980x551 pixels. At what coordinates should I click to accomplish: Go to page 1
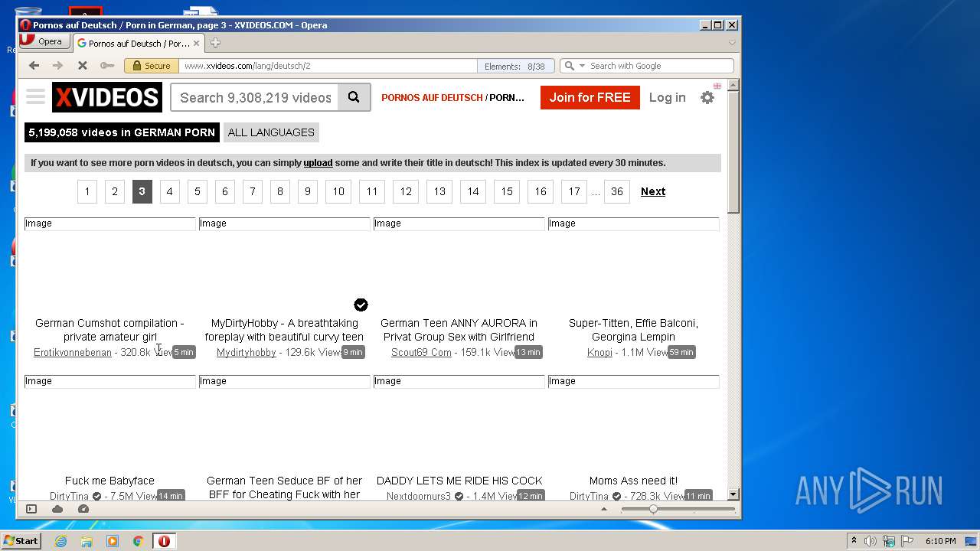click(x=87, y=191)
